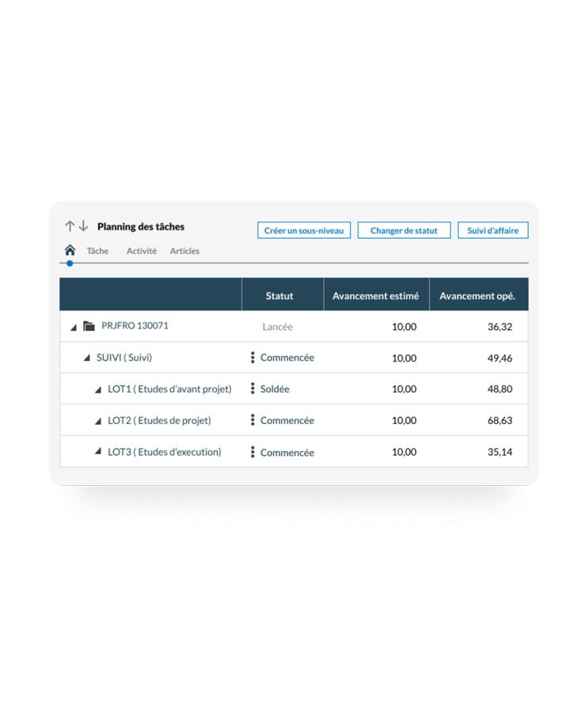Select the SUIVI (Suivi) row label
586x728 pixels.
[124, 358]
